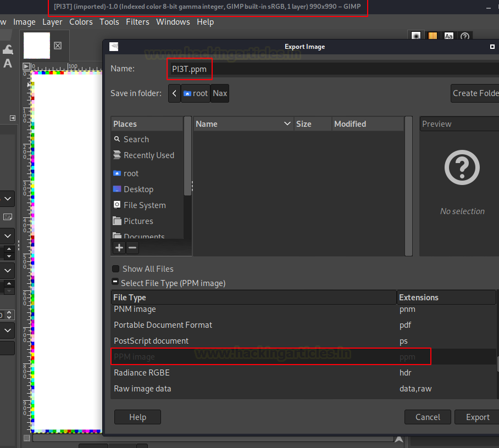This screenshot has height=448, width=499.
Task: Collapse the Select File Type expander
Action: (115, 283)
